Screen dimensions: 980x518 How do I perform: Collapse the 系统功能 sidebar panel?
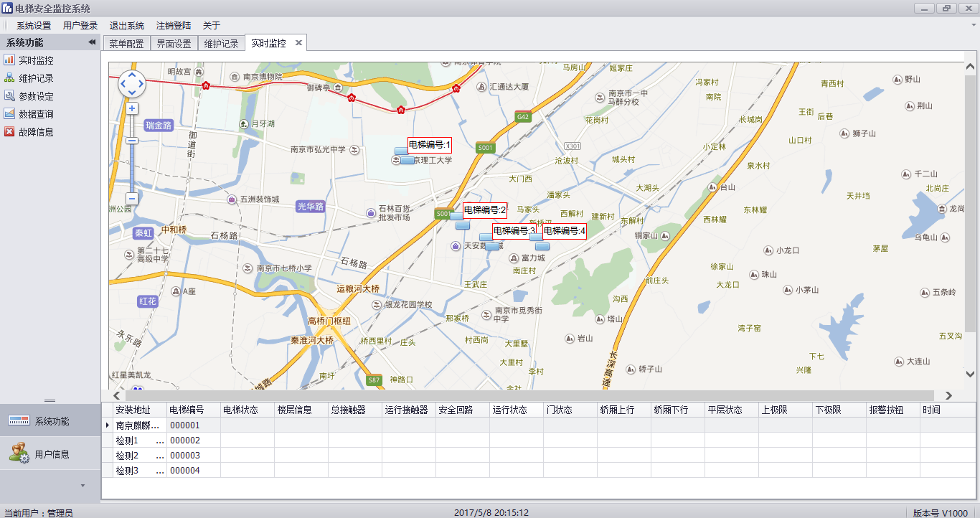pos(92,43)
